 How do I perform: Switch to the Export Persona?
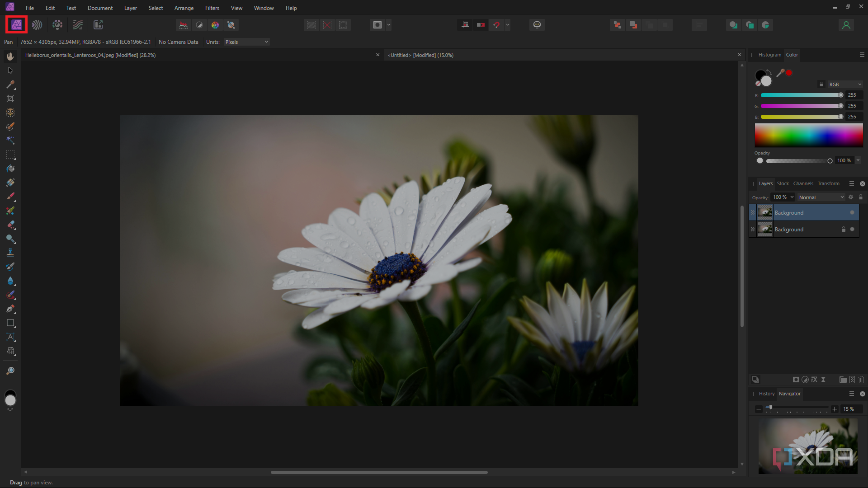click(x=98, y=25)
